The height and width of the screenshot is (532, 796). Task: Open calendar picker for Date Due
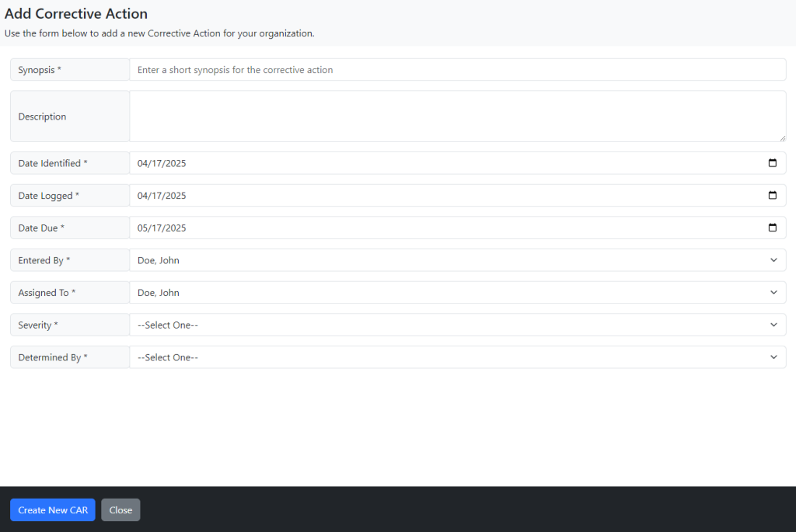[x=772, y=228]
